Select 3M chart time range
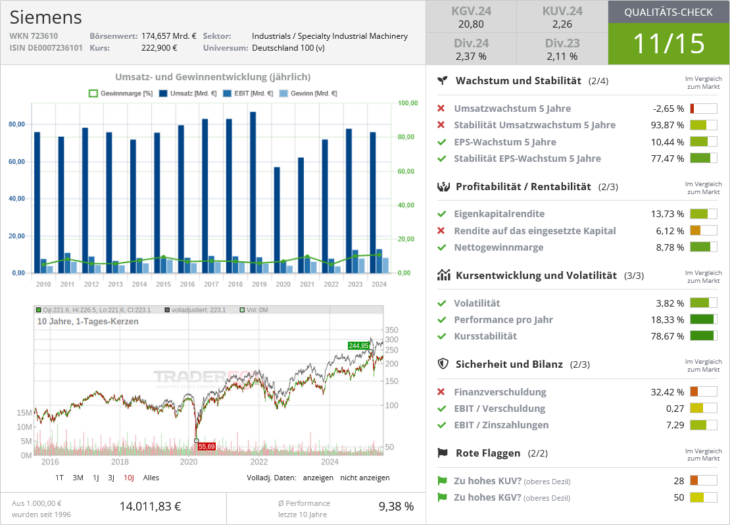 point(78,478)
